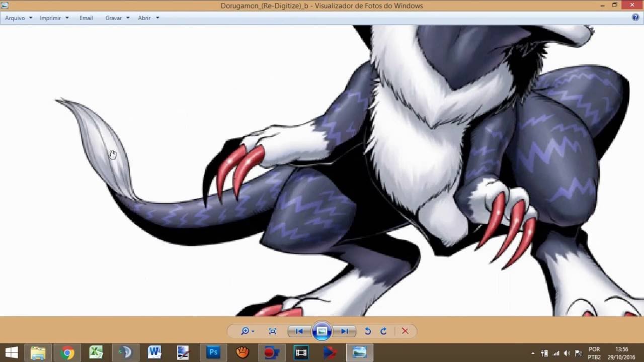Open the Arquivo menu
The height and width of the screenshot is (362, 644).
pyautogui.click(x=19, y=18)
